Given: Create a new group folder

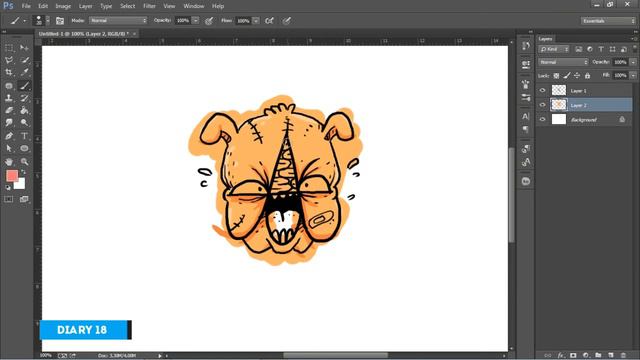Looking at the screenshot, I should 598,355.
